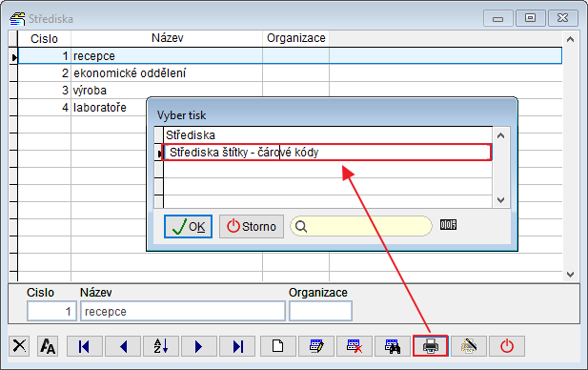Screen dimensions: 588x370
Task: Select "Střediska štítky - čárové kódy" print option
Action: 327,153
